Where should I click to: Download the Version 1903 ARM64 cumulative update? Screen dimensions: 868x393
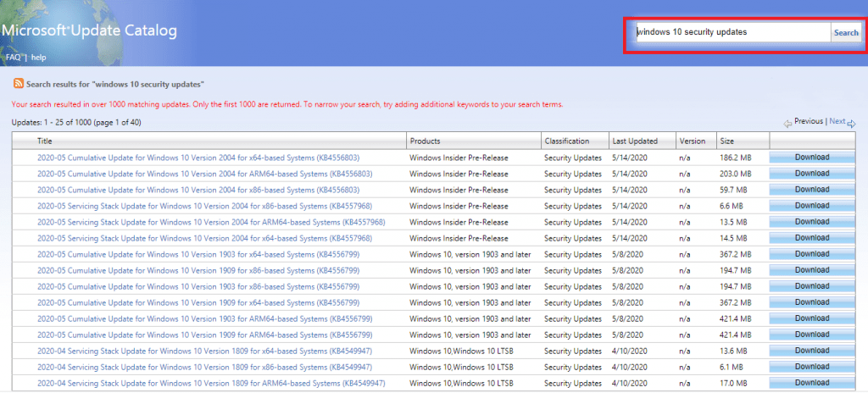(x=812, y=318)
